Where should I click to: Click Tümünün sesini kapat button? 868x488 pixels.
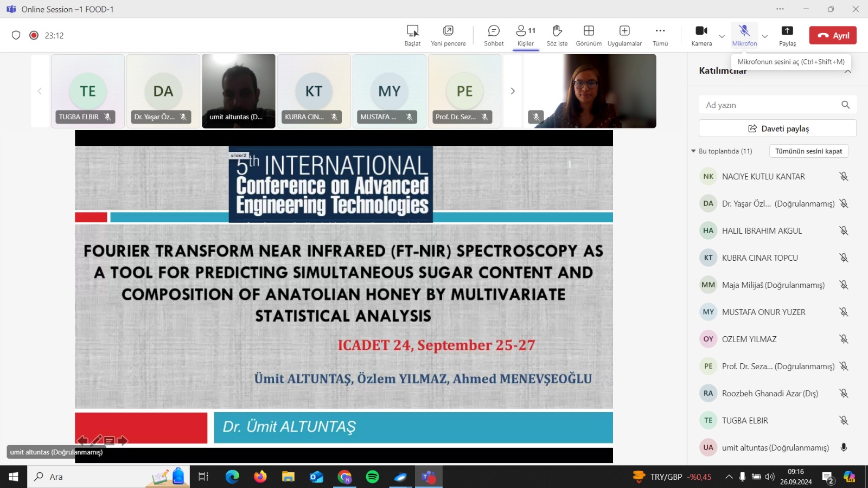click(x=808, y=151)
